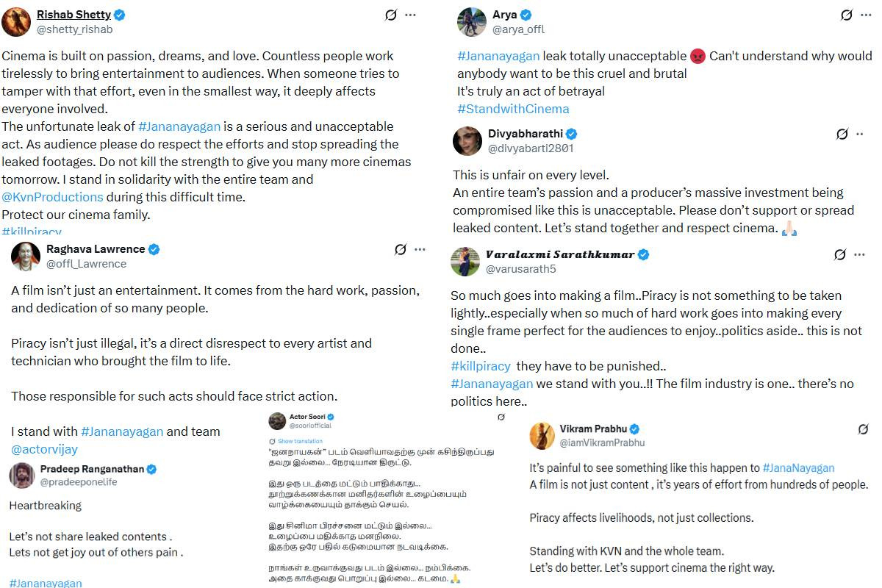Open Vikram Prabhu's profile picture

(x=542, y=436)
